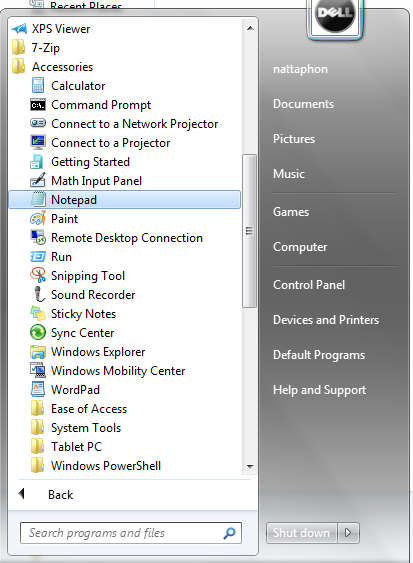Screen dimensions: 413x563
Task: Click the Paint palette icon
Action: (x=38, y=219)
